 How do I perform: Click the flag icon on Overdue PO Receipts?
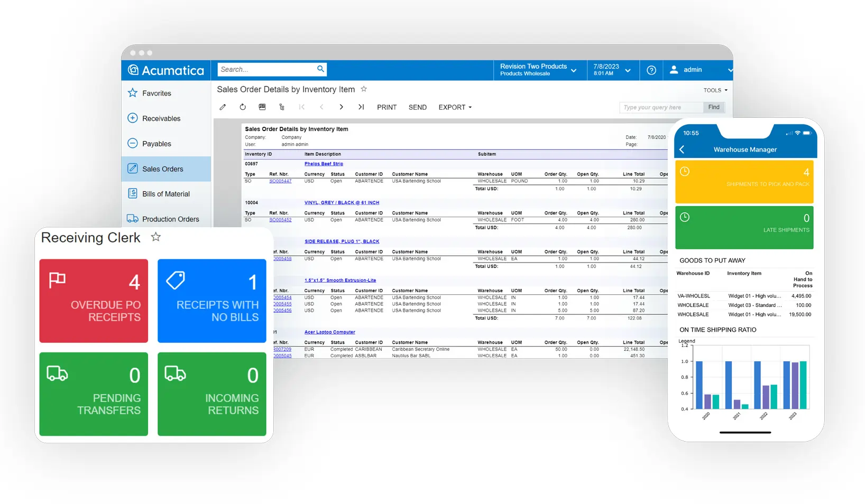(57, 280)
